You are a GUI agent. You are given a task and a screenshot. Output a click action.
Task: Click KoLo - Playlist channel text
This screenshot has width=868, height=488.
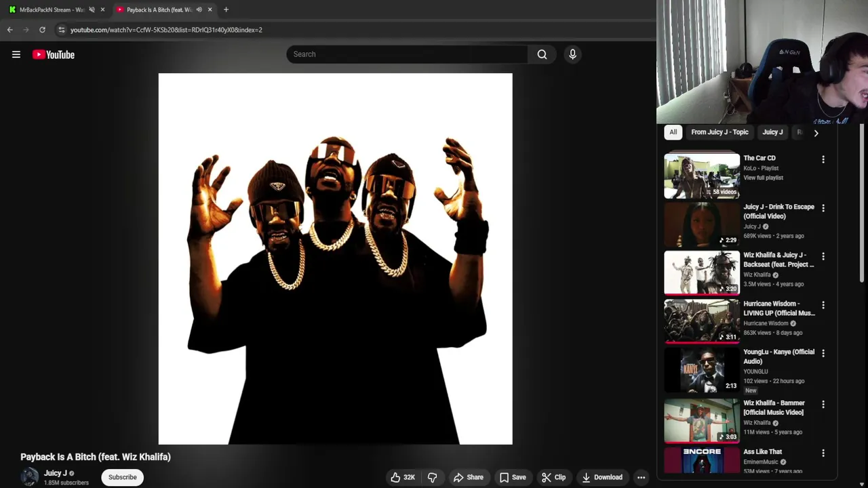pyautogui.click(x=761, y=168)
